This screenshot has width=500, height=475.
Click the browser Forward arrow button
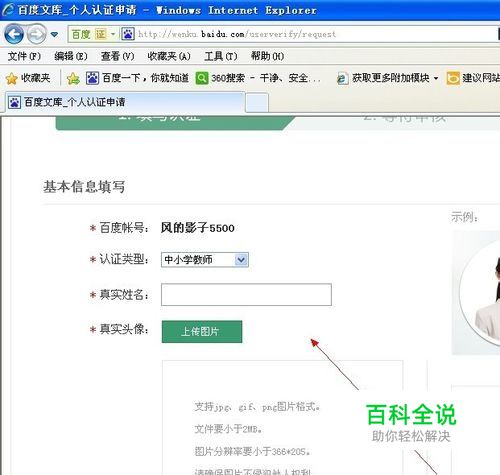36,34
